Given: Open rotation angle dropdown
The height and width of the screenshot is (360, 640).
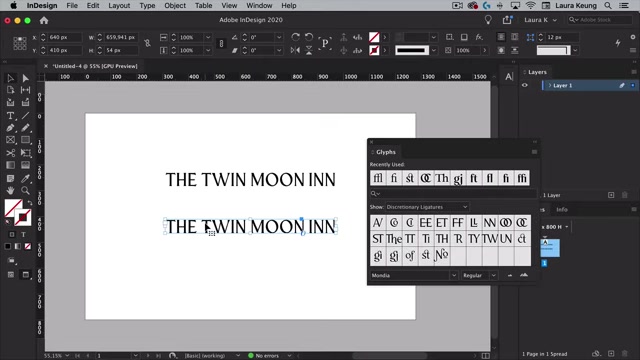Looking at the screenshot, I should click(279, 37).
